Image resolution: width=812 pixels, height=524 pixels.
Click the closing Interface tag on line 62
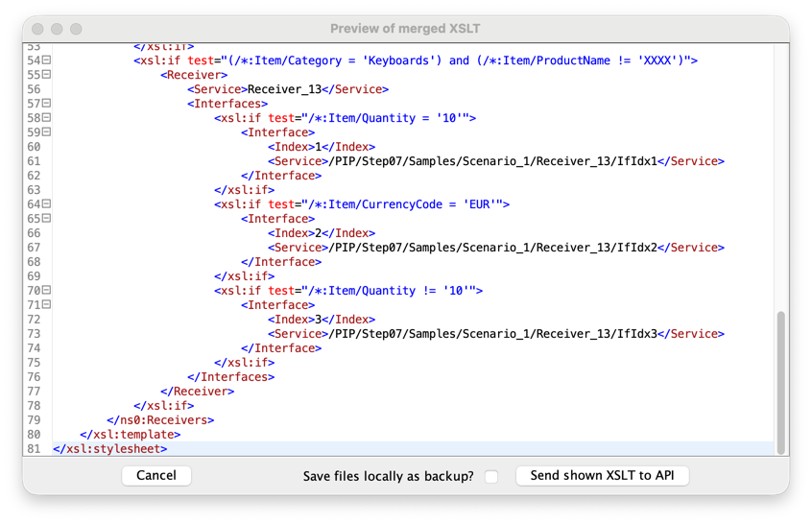click(281, 176)
